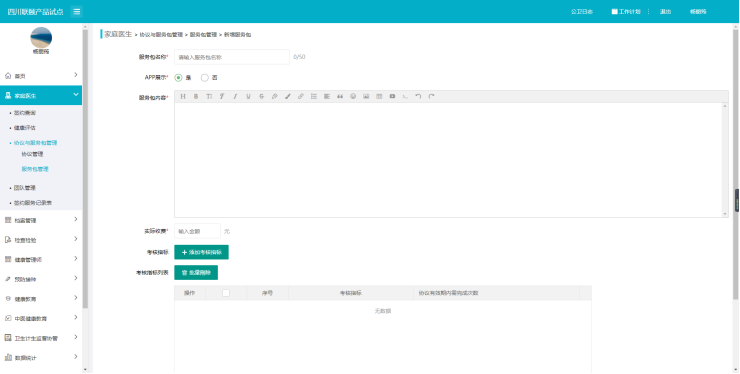
Task: Open 签约服务记录表 in the sidebar
Action: coord(33,203)
